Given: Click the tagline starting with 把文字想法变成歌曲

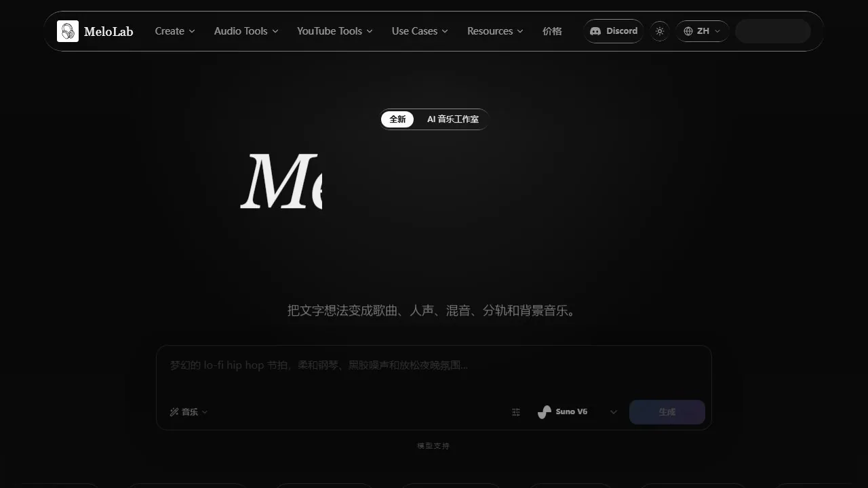Looking at the screenshot, I should 433,311.
